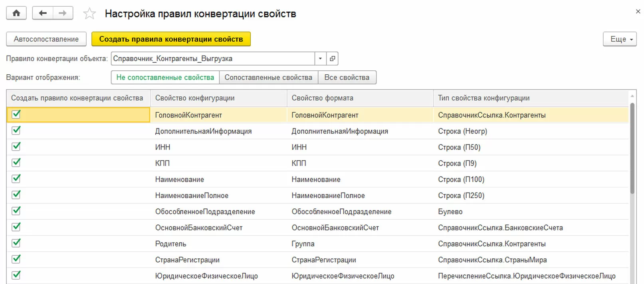Uncheck the ОсновнойБанковскийСчет row checkbox
The image size is (644, 284).
coord(16,227)
